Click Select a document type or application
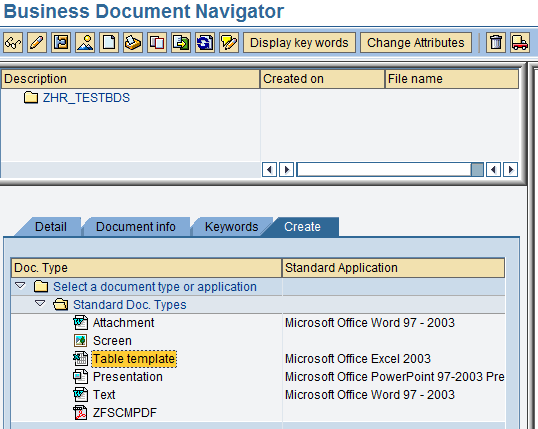The height and width of the screenshot is (429, 538). (x=155, y=287)
